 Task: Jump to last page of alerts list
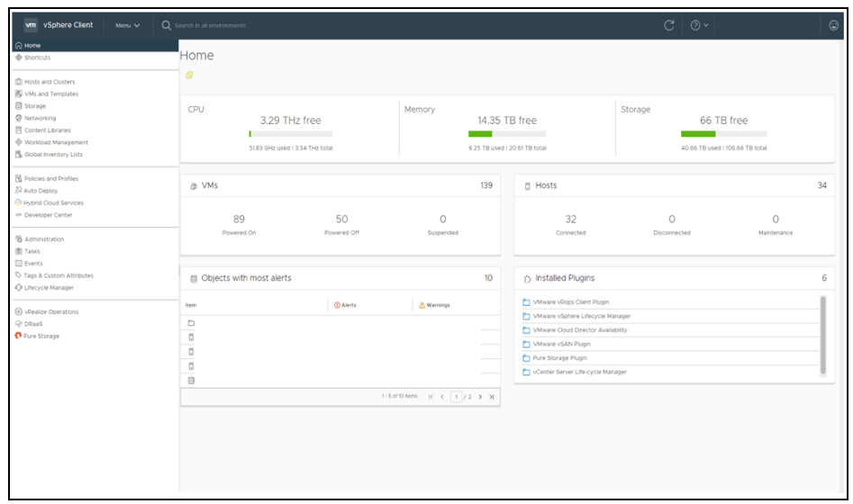click(x=492, y=396)
